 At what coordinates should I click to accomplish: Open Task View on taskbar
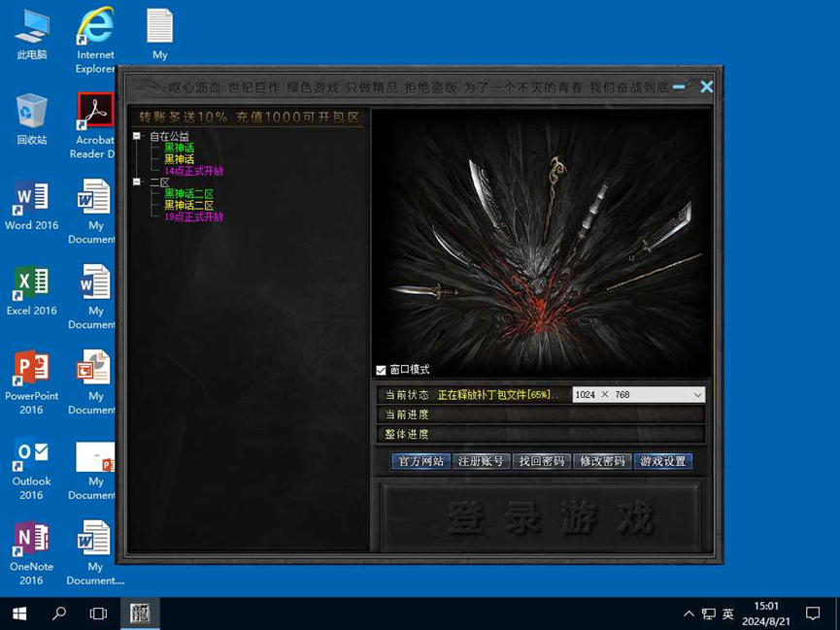coord(98,613)
